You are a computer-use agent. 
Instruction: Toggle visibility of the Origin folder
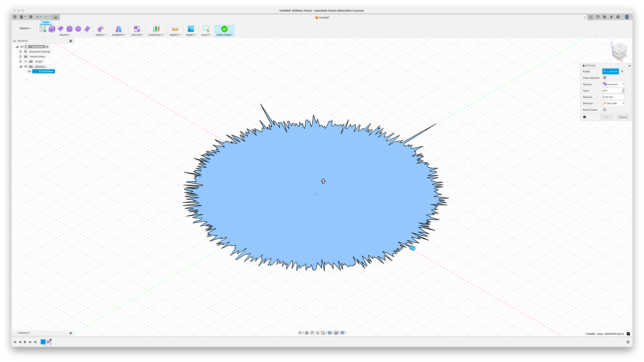tap(26, 61)
